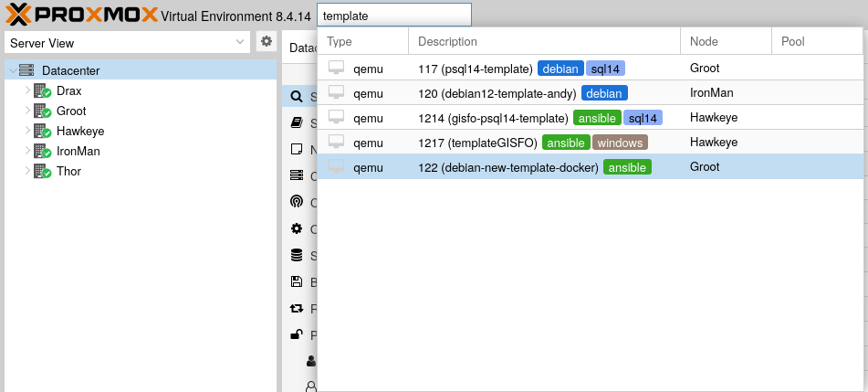Viewport: 868px width, 392px height.
Task: Expand the Drax node in tree
Action: click(x=27, y=90)
